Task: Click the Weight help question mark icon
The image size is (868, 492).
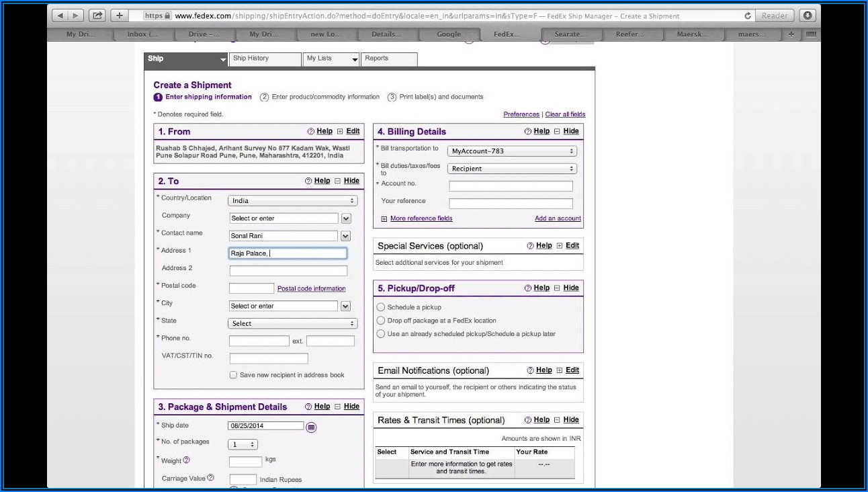Action: (x=187, y=460)
